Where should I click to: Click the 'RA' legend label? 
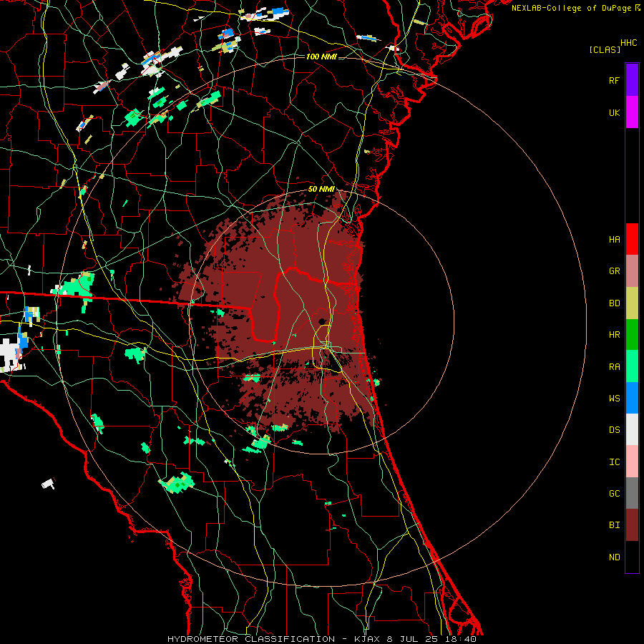click(614, 367)
